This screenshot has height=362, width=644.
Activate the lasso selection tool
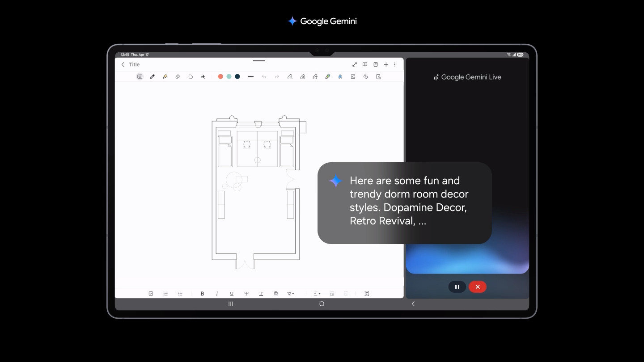point(190,77)
